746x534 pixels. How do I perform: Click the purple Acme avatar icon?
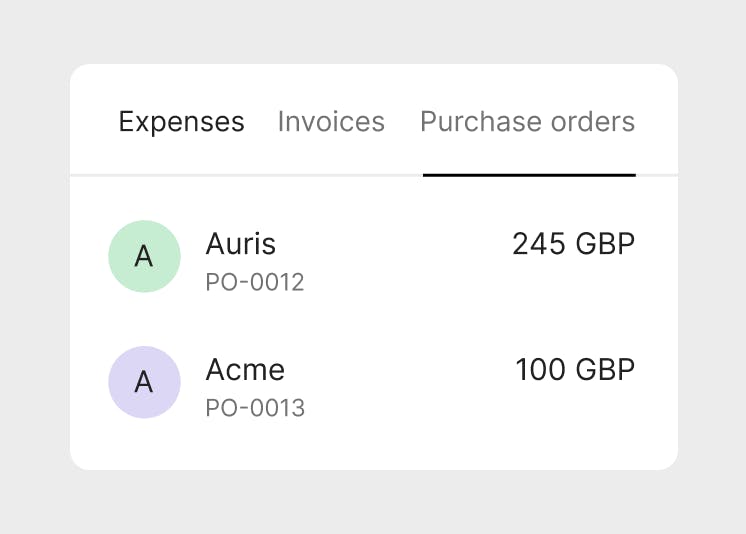144,382
